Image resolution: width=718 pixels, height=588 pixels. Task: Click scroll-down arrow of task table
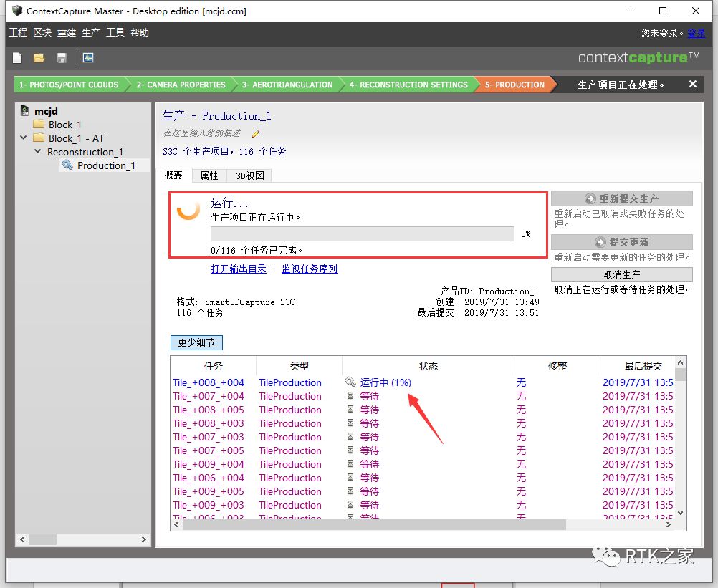point(681,513)
